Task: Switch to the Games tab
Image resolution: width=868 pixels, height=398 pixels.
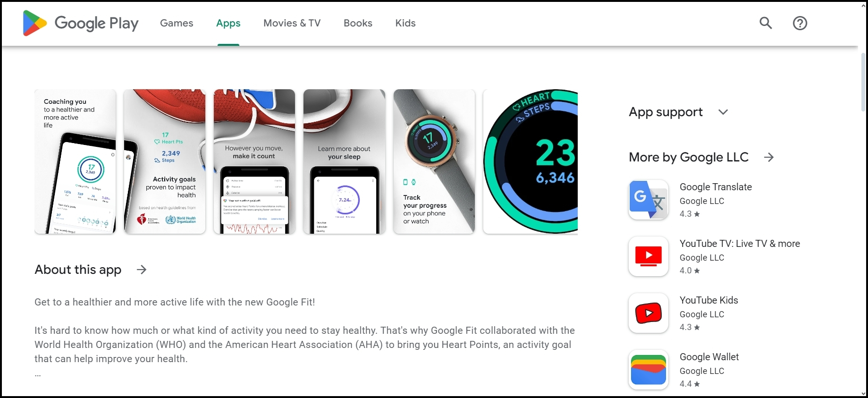Action: (x=177, y=23)
